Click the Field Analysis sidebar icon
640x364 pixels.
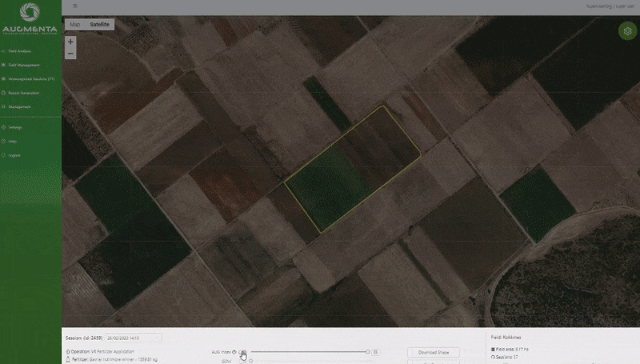[4, 51]
